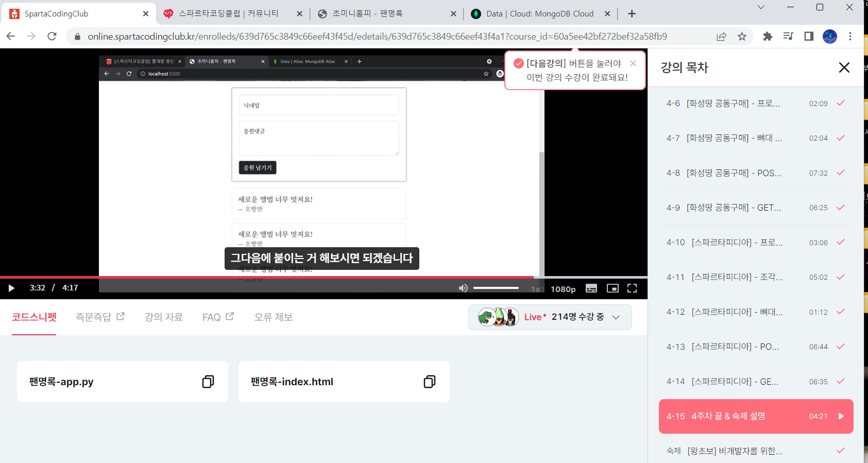Click the browser address bar URL
The height and width of the screenshot is (463, 868).
click(x=377, y=37)
